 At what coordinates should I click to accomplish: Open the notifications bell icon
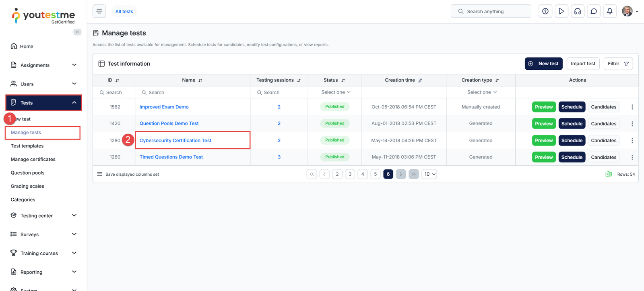[x=609, y=11]
